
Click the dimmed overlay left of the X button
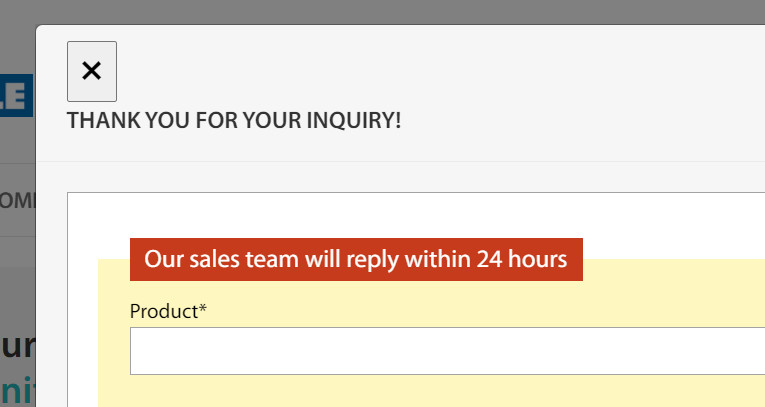coord(17,50)
